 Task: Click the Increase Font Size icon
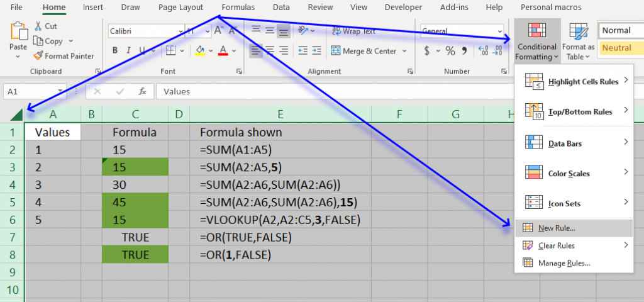(218, 31)
